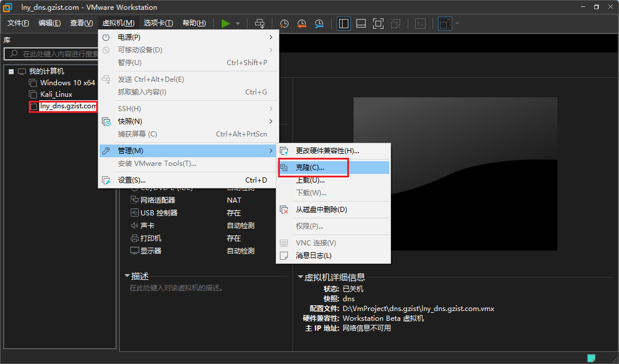The height and width of the screenshot is (364, 619).
Task: Choose 从磁盘中删除(D) from the submenu
Action: click(333, 210)
